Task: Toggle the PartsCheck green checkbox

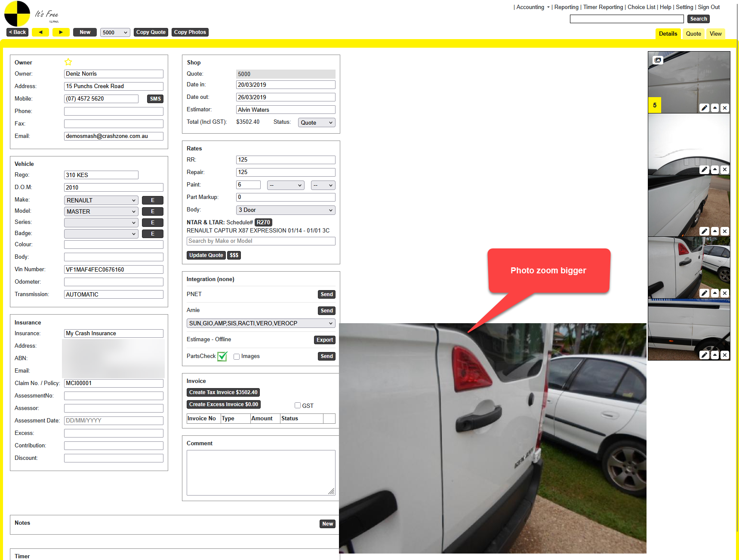Action: point(222,356)
